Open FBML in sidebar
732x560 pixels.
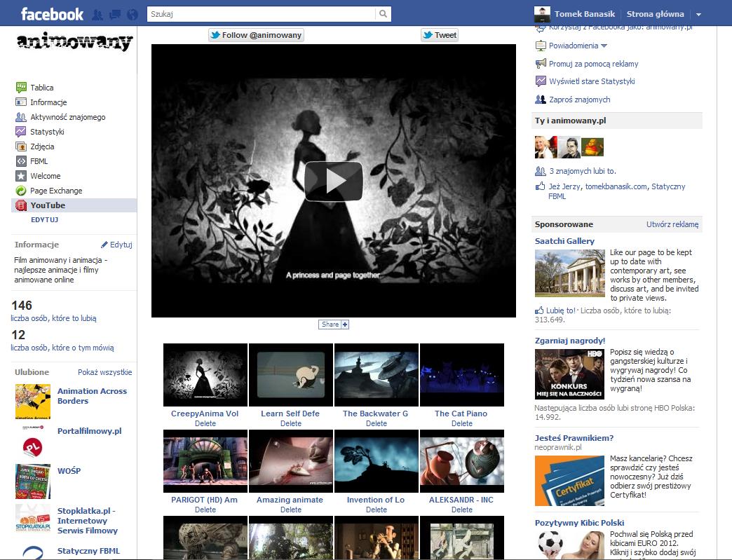39,161
